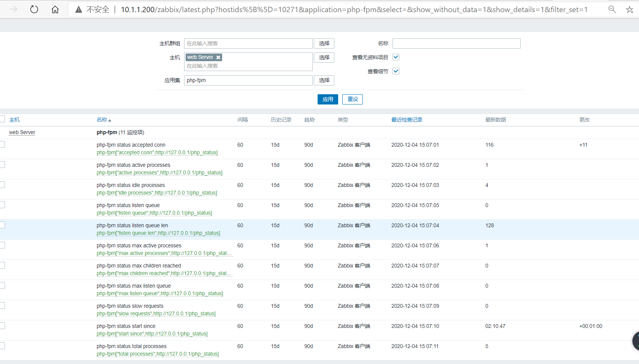Click the not-secure warning triangle icon
This screenshot has width=639, height=364.
pyautogui.click(x=79, y=9)
